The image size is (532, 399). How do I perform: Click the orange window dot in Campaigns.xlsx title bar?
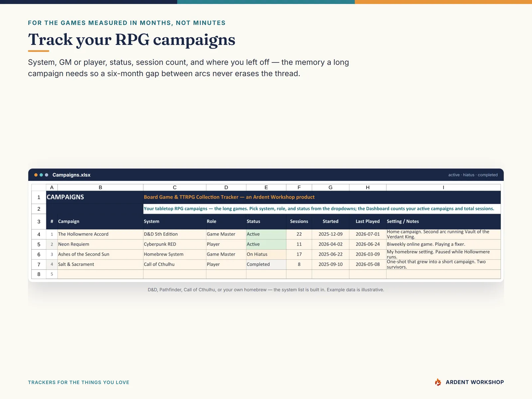pos(36,175)
